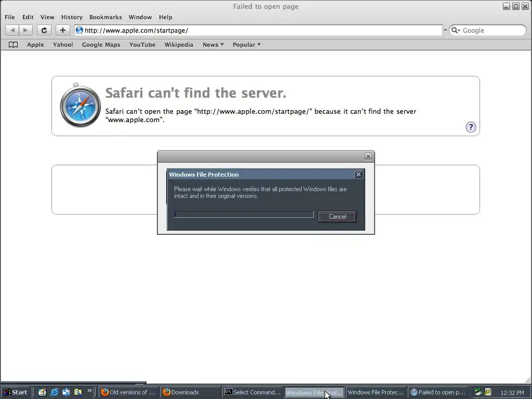532x399 pixels.
Task: Open the File menu
Action: click(10, 17)
